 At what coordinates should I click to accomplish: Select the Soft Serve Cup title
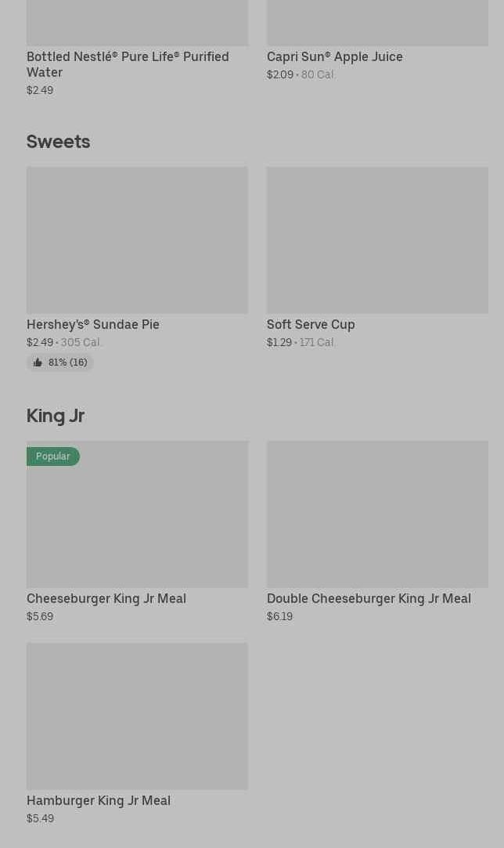pyautogui.click(x=311, y=324)
